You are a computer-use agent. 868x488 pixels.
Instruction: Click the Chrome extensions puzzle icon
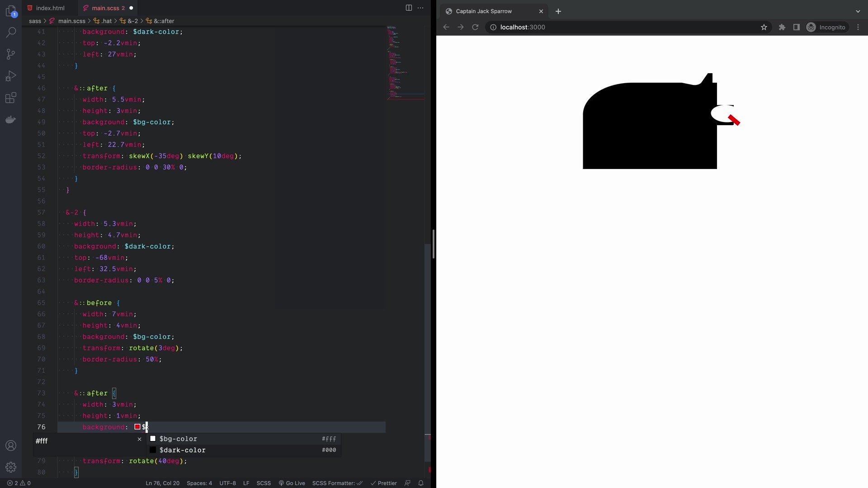click(x=782, y=27)
